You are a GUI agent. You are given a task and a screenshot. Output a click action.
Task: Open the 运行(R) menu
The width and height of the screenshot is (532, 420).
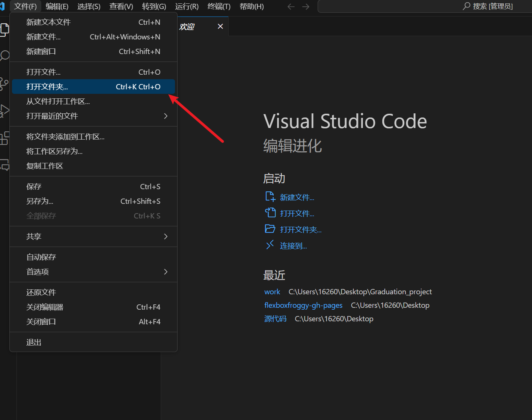(x=187, y=6)
